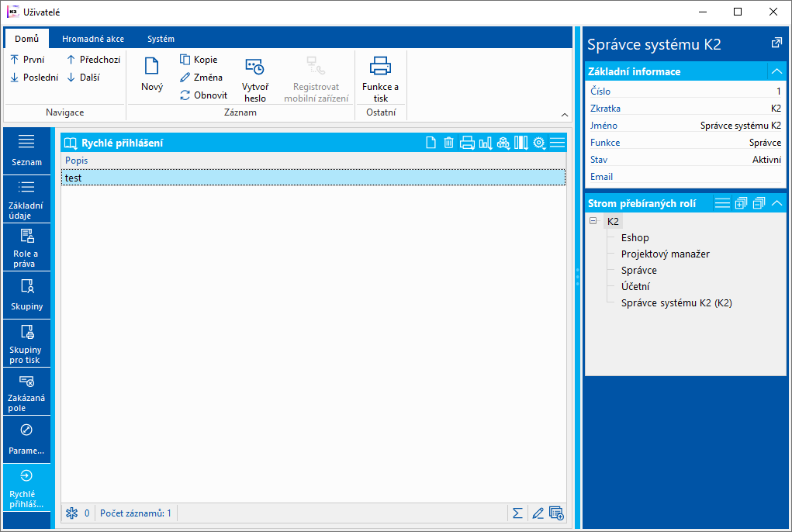Click the pencil edit icon in the status bar
Viewport: 792px width, 532px height.
[x=538, y=513]
